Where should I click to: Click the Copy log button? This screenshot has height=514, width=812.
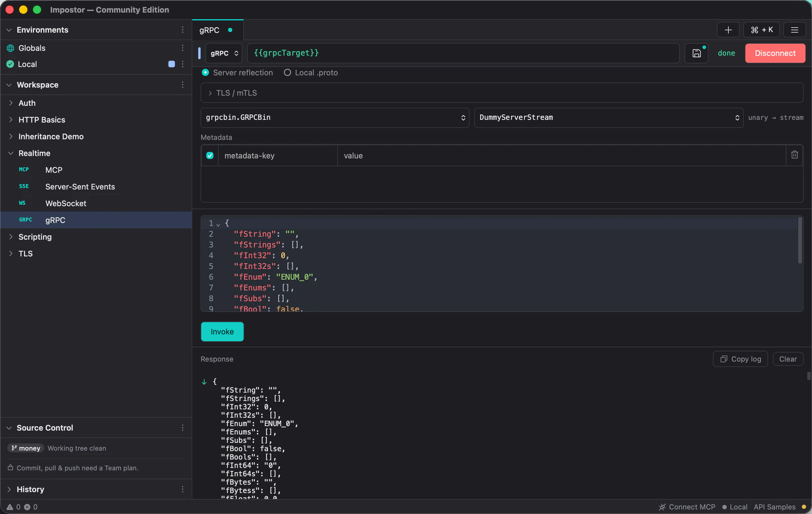pos(740,359)
